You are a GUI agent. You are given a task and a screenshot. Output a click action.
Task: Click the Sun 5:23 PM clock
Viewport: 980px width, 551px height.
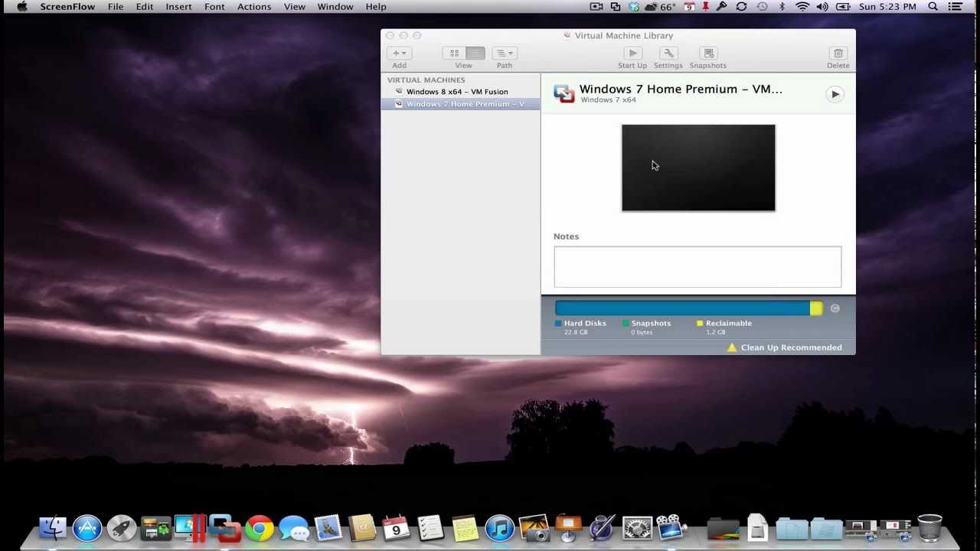[888, 7]
